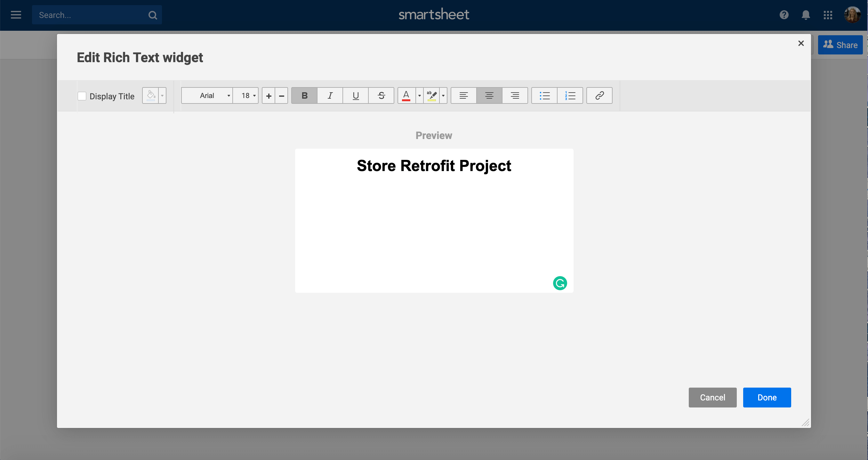
Task: Click the Done button
Action: click(767, 397)
